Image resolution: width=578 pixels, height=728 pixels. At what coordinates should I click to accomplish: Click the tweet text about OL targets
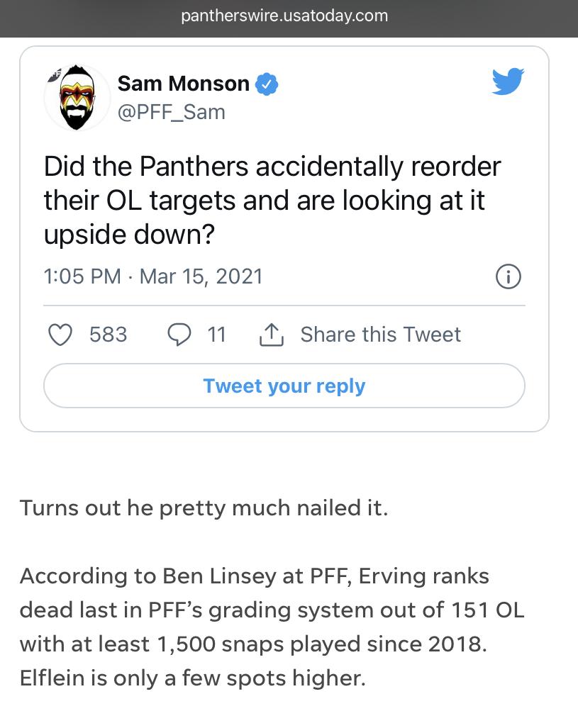point(272,200)
